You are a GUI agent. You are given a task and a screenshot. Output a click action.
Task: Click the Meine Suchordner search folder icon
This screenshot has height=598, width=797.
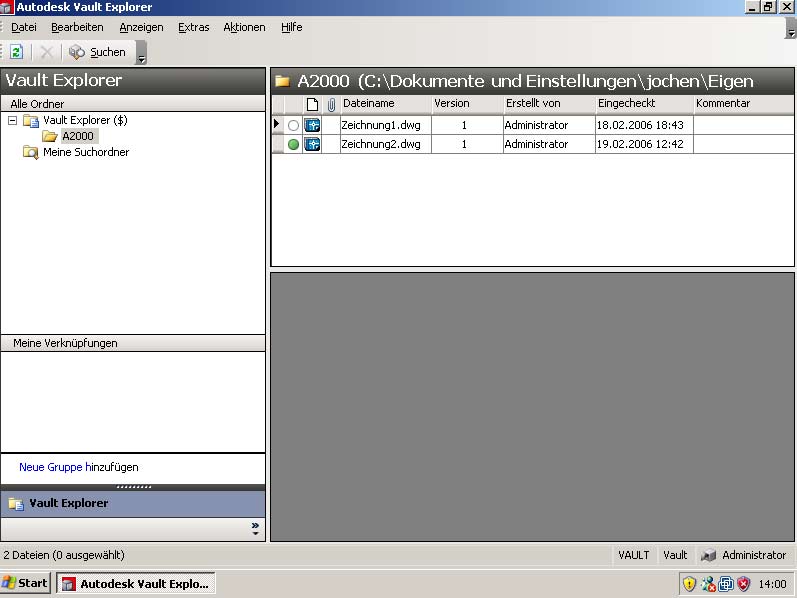tap(30, 153)
